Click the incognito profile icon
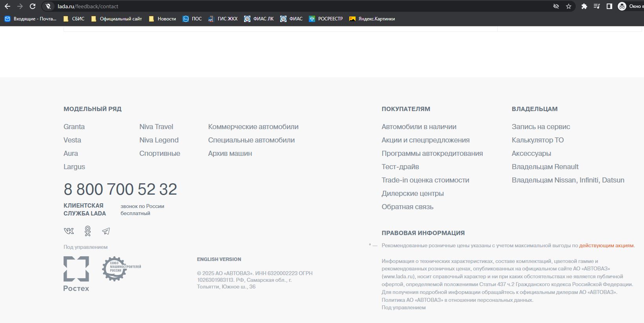The width and height of the screenshot is (644, 323). click(622, 6)
